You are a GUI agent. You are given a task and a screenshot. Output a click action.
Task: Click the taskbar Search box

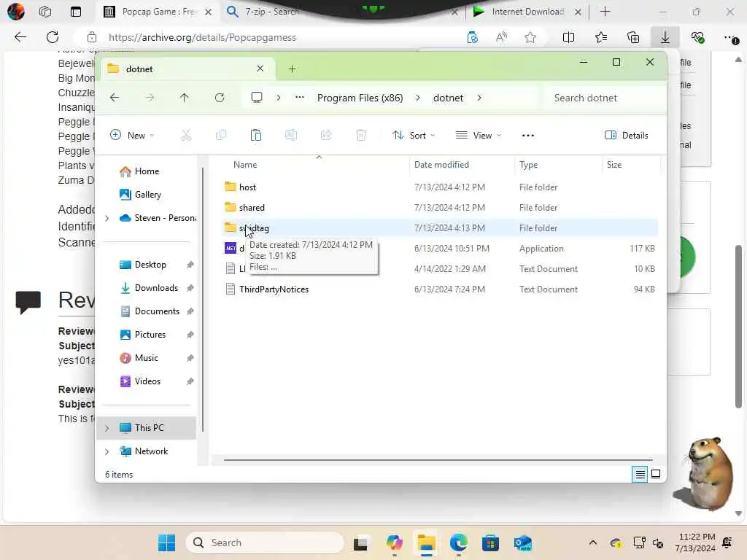point(265,542)
